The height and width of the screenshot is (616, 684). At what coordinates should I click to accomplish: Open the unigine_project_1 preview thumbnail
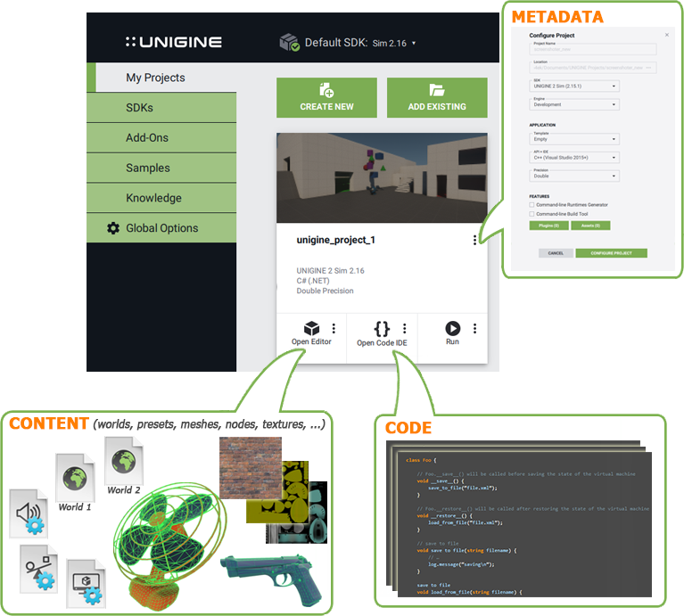383,178
